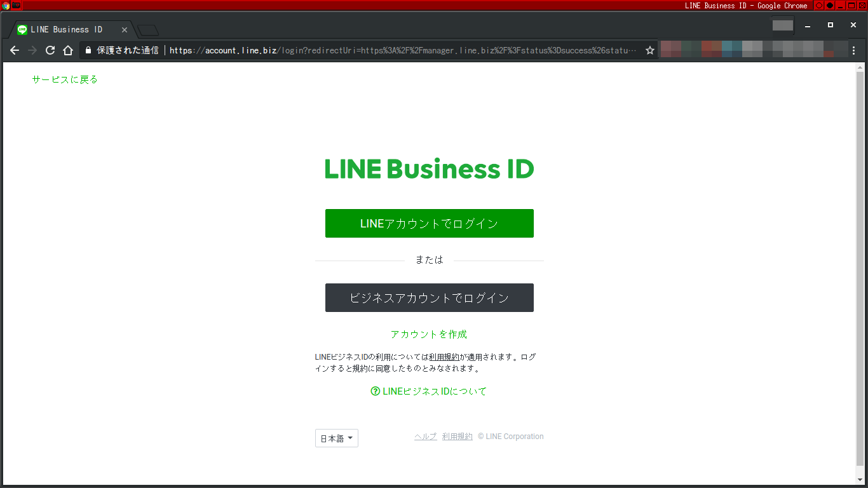Open the new tab stub next to current tab

147,29
